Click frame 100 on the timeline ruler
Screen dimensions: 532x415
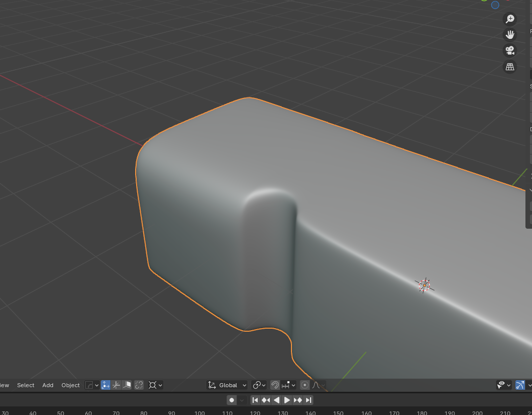(200, 412)
